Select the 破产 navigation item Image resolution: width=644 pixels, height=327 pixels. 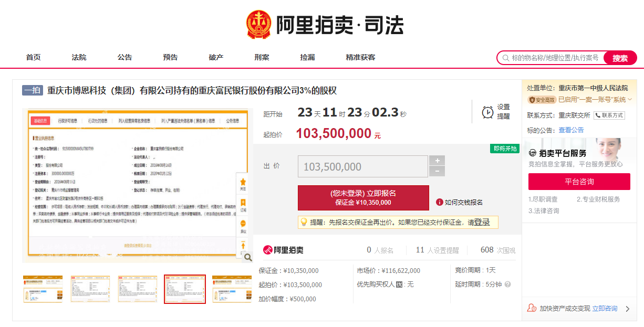click(x=216, y=57)
